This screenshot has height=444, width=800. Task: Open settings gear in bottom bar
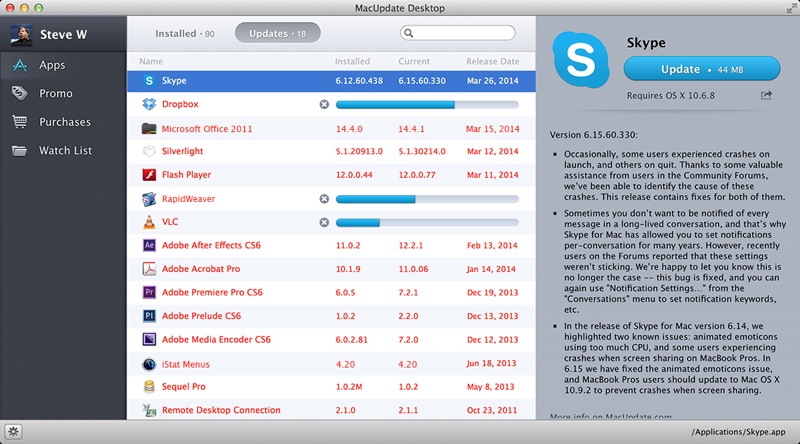[13, 432]
